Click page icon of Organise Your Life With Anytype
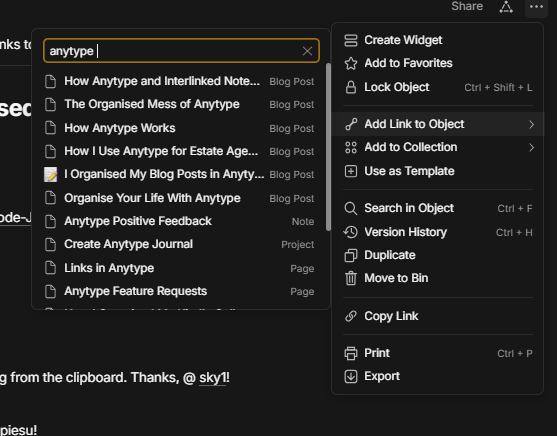Image resolution: width=557 pixels, height=436 pixels. [50, 198]
